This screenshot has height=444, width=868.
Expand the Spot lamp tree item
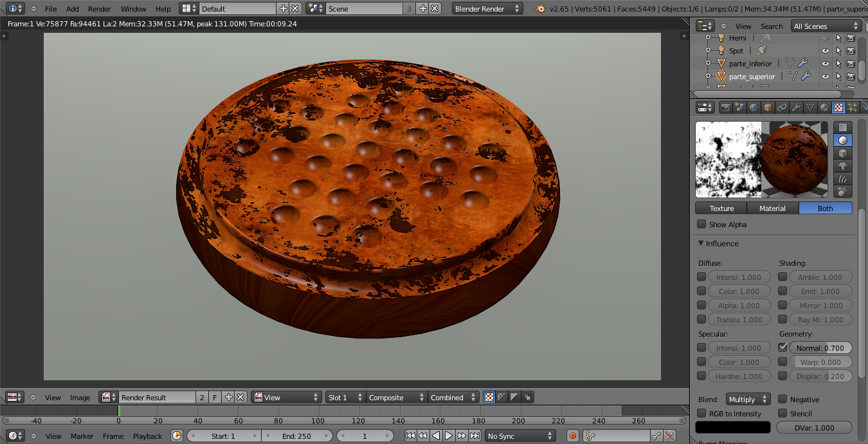click(x=708, y=51)
